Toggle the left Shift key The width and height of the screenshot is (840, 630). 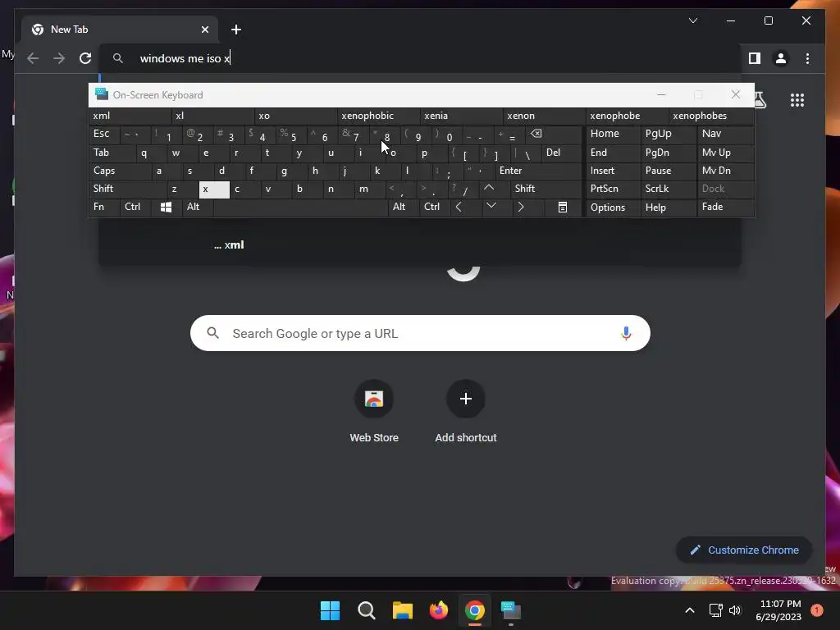(127, 189)
